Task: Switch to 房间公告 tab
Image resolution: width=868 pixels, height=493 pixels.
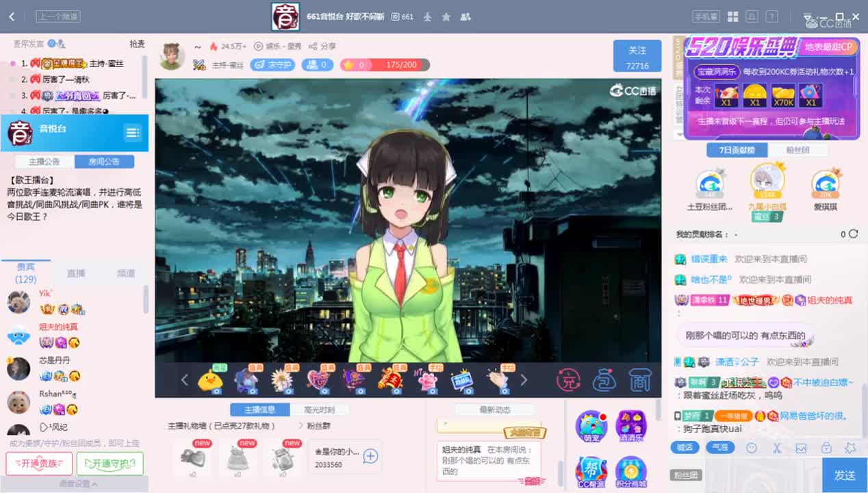Action: tap(104, 162)
